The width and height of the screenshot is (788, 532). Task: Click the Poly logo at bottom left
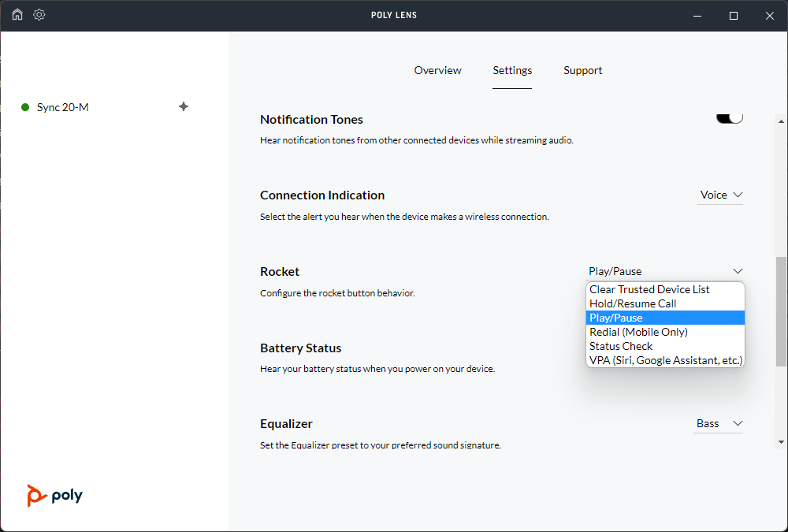pos(54,495)
